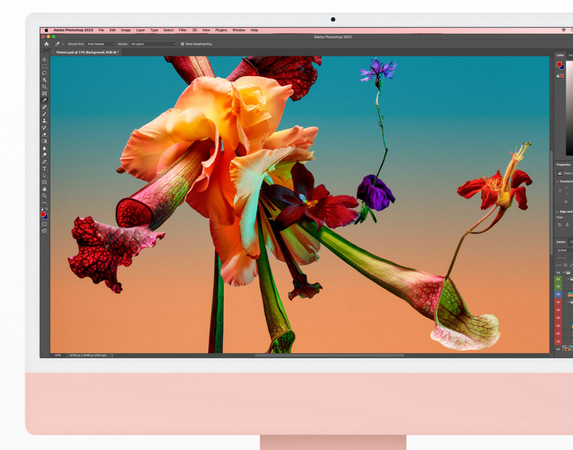Switch to the Flowers.psb document tab
This screenshot has width=573, height=450.
coord(87,52)
